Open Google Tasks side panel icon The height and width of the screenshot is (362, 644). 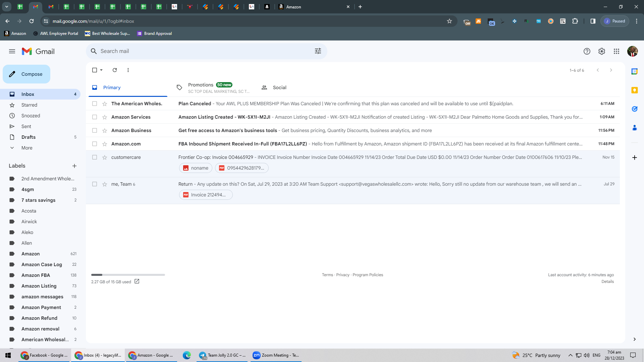[634, 109]
